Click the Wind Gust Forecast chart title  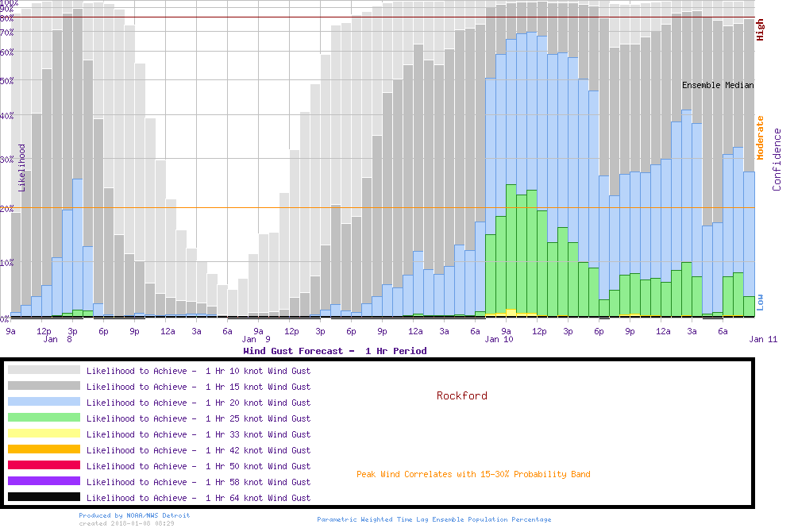click(x=334, y=351)
